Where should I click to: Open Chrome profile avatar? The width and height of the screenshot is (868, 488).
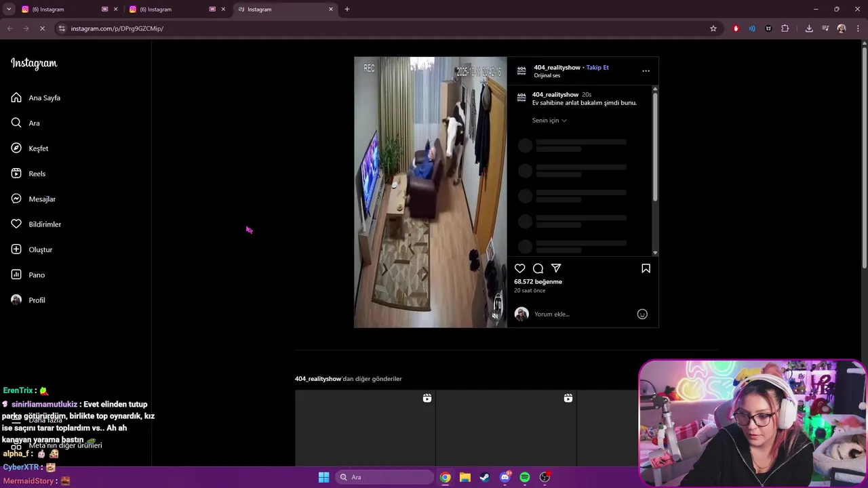(x=842, y=28)
